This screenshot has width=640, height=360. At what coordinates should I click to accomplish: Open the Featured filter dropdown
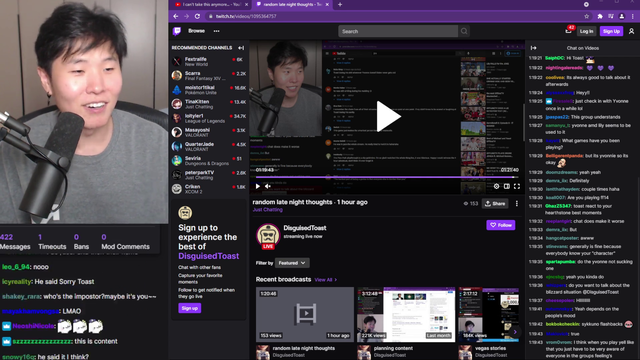(x=292, y=263)
